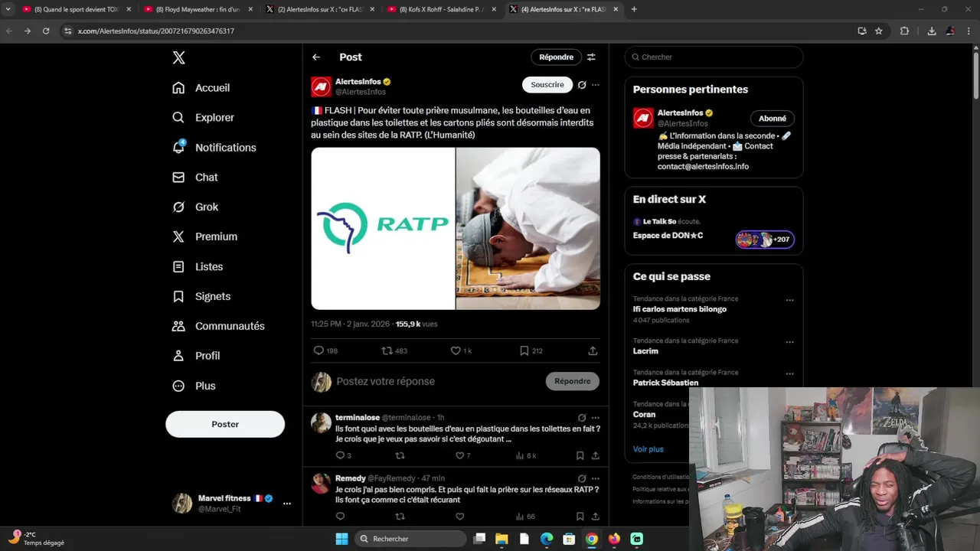Viewport: 980px width, 551px height.
Task: Open File Explorer from taskbar
Action: tap(502, 539)
